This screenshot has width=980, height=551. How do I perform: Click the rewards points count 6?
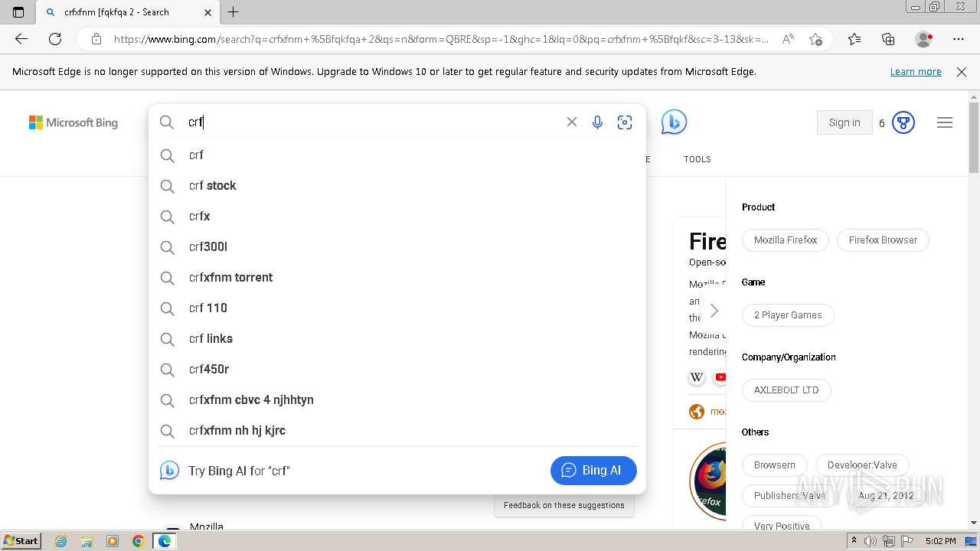click(x=882, y=122)
